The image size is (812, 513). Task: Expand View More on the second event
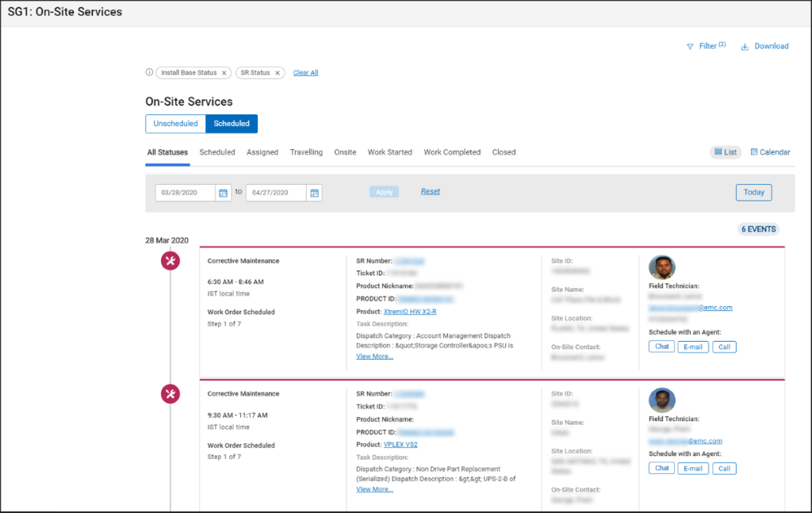(x=374, y=489)
